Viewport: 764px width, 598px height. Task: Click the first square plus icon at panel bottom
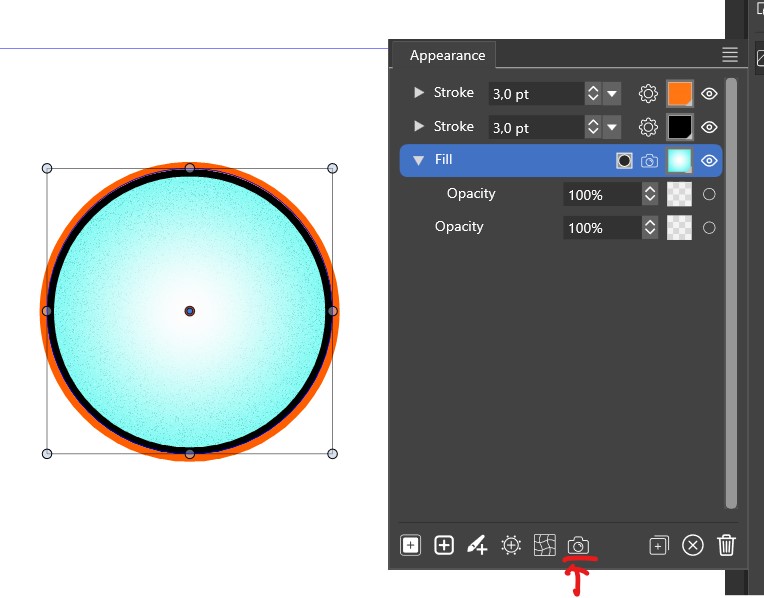411,545
